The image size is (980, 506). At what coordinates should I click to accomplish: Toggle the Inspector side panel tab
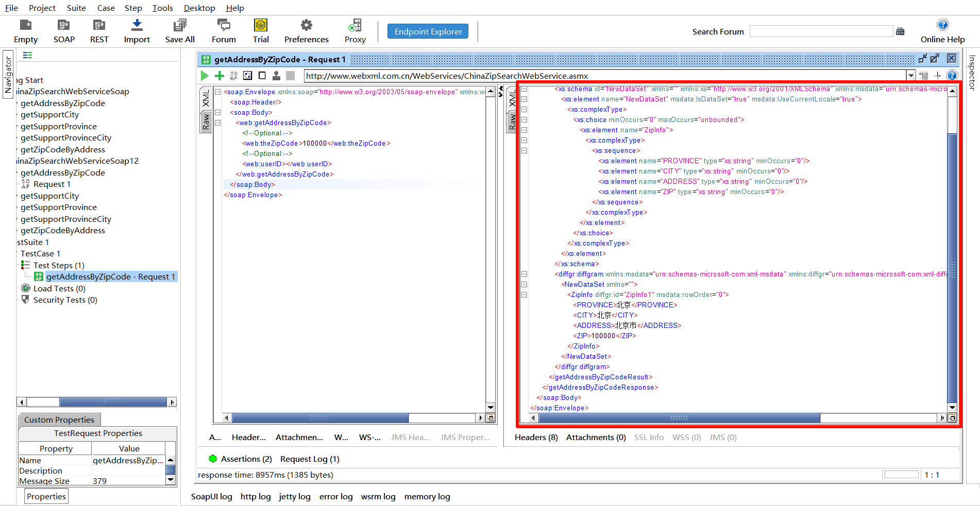point(972,73)
